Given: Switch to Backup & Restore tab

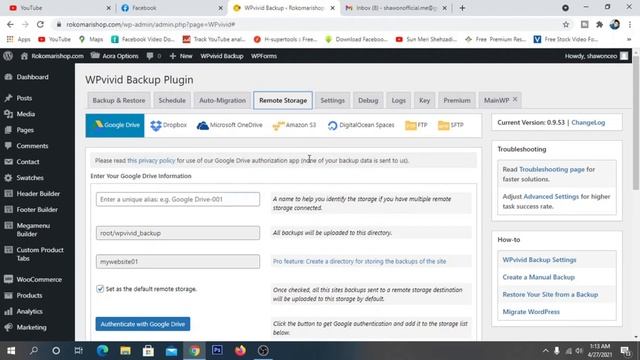Looking at the screenshot, I should [119, 100].
